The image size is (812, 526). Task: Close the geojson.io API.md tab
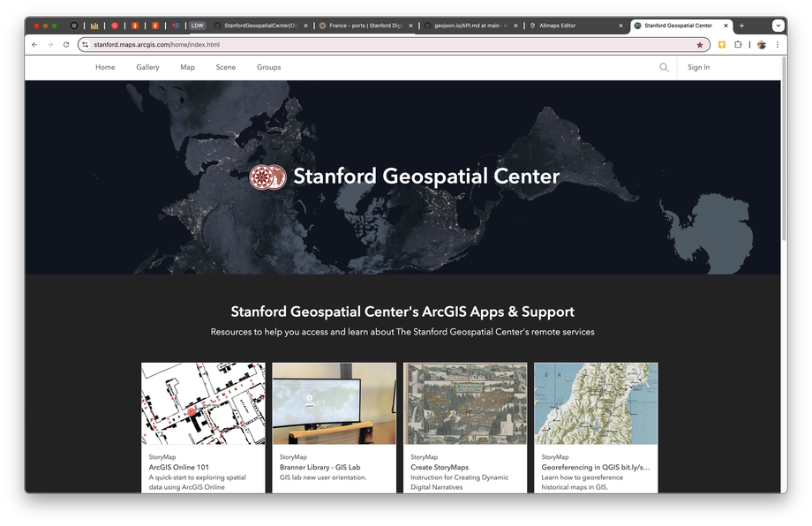[515, 26]
